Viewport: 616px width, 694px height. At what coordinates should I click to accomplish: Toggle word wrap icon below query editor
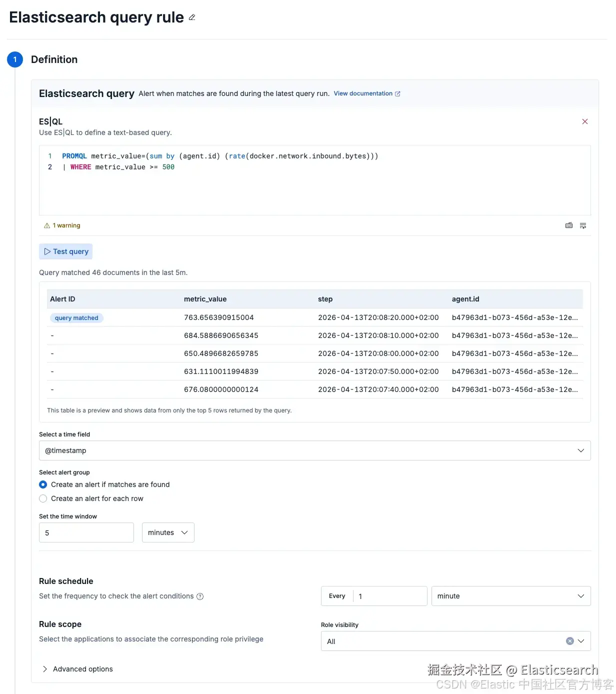(583, 225)
